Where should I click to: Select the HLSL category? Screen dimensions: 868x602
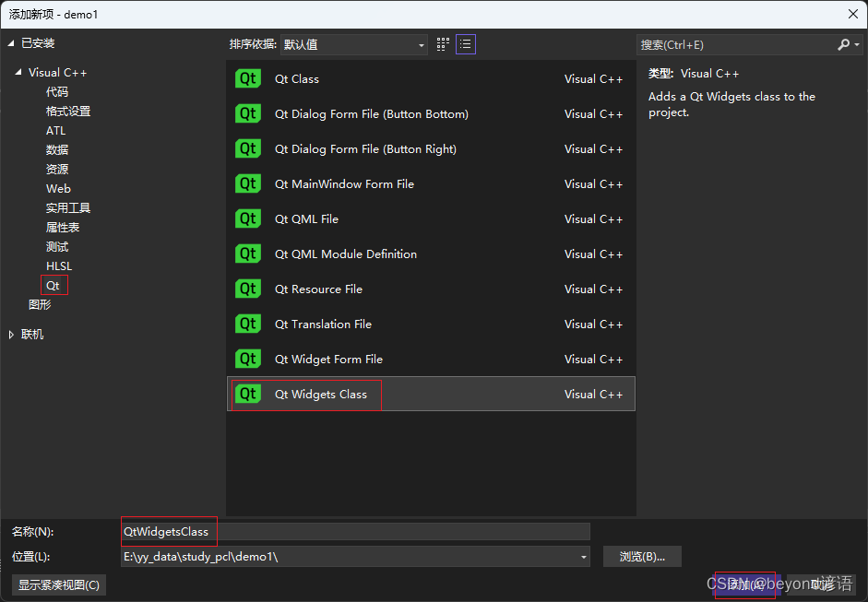click(x=59, y=266)
